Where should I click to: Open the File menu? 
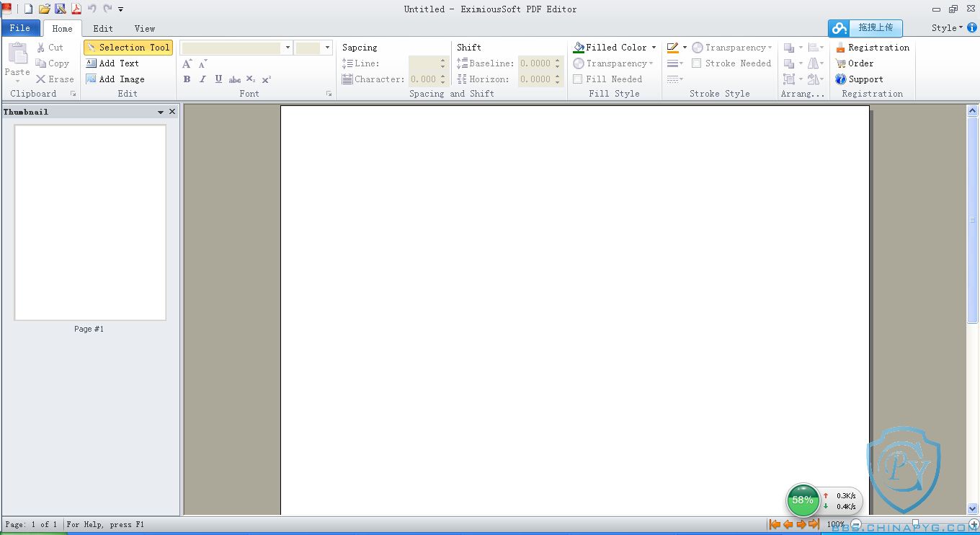tap(20, 28)
